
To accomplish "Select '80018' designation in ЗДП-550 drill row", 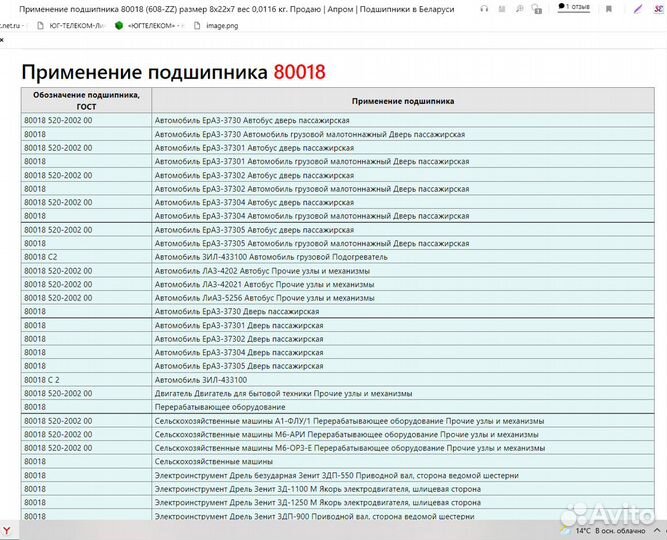I will [86, 475].
